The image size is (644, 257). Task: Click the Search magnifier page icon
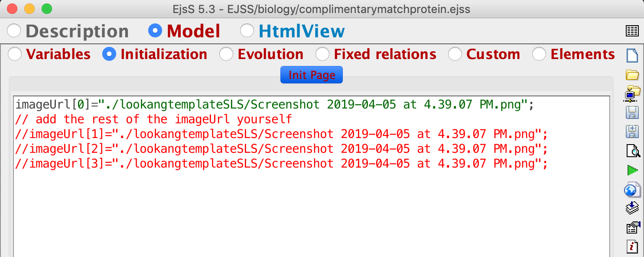point(633,151)
